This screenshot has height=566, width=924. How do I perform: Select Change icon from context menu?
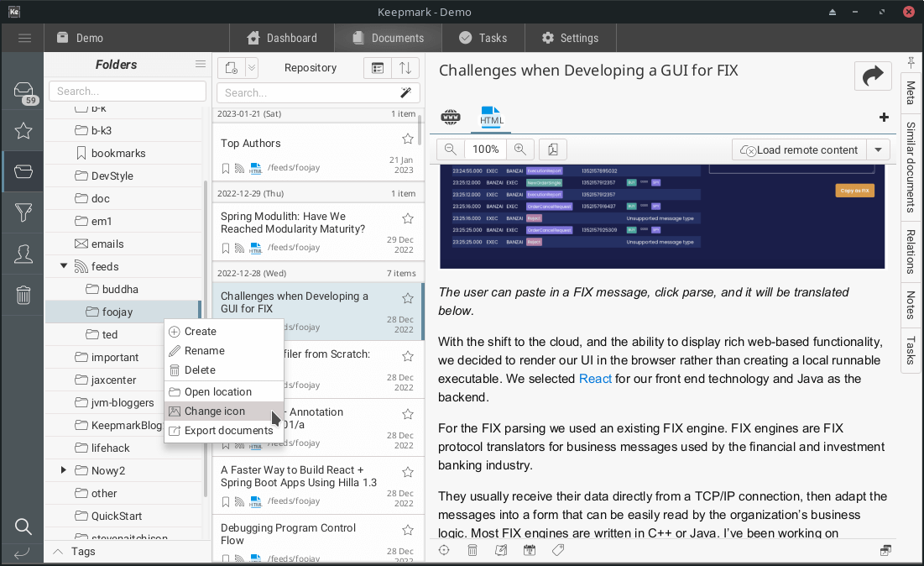click(x=215, y=411)
